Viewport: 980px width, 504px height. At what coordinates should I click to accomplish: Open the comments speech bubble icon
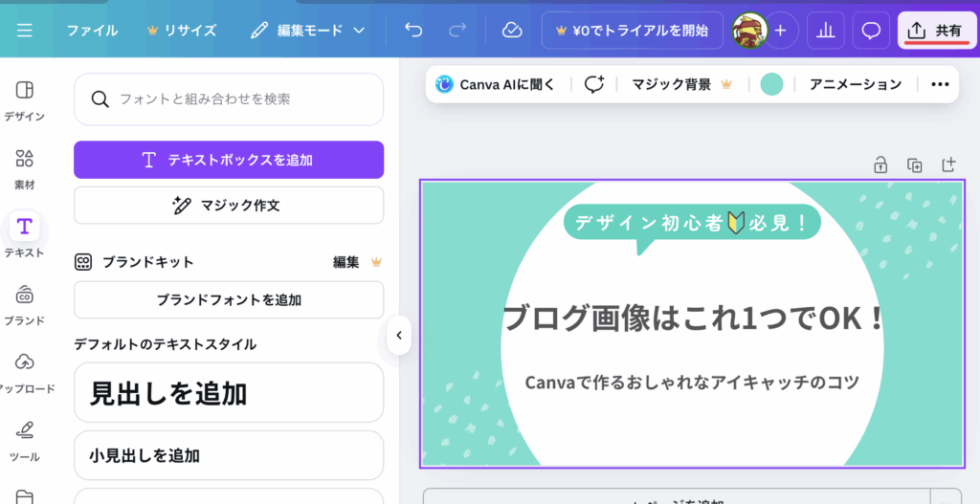pyautogui.click(x=871, y=31)
